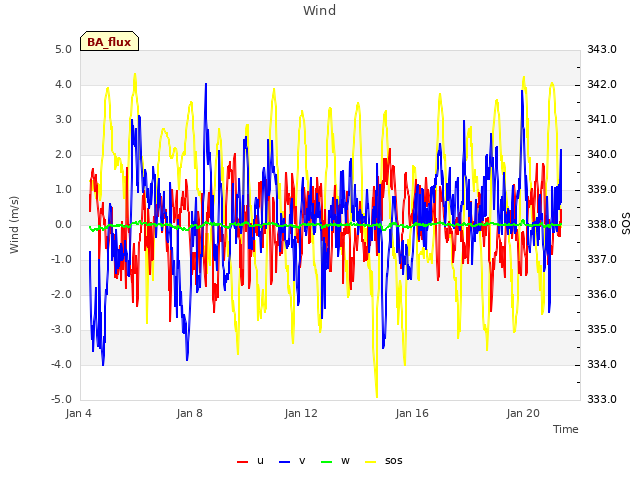Click the 2.0 left axis value
This screenshot has height=480, width=640.
point(63,154)
